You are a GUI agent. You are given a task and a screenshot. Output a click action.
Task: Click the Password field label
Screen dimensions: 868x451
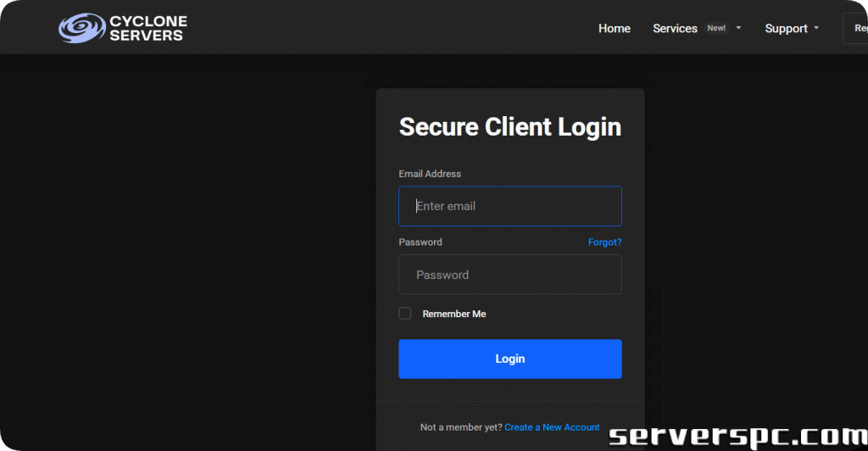[420, 242]
